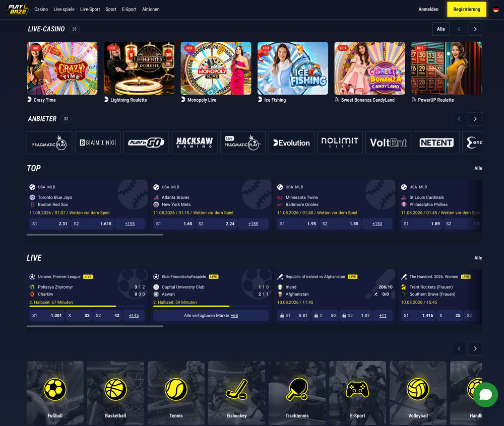Expand +11 markets for Irland vs Afghanistan
Screen dimensions: 504x426
point(383,316)
